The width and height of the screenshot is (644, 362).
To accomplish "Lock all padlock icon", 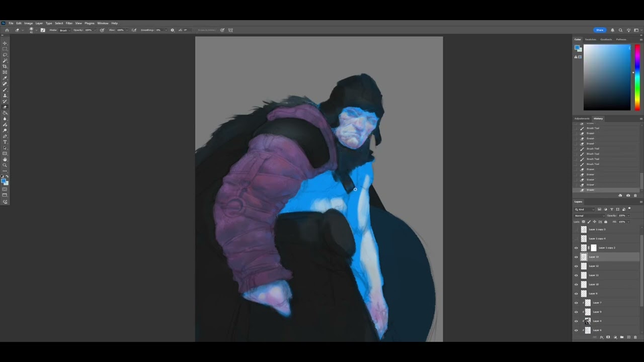I will [x=606, y=222].
